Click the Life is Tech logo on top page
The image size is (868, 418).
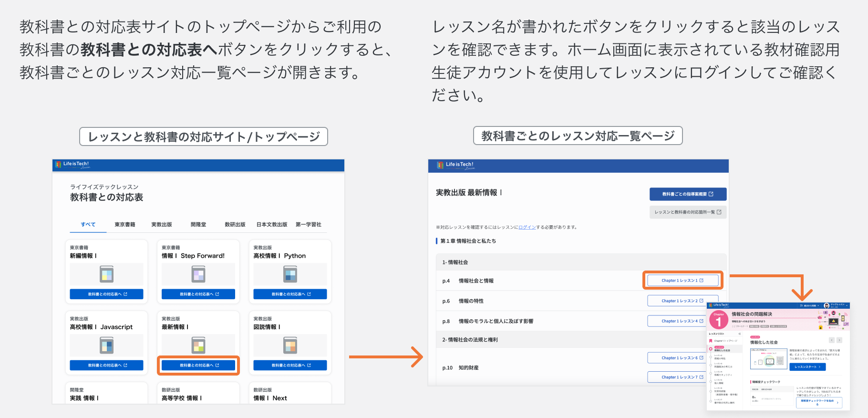click(x=72, y=165)
